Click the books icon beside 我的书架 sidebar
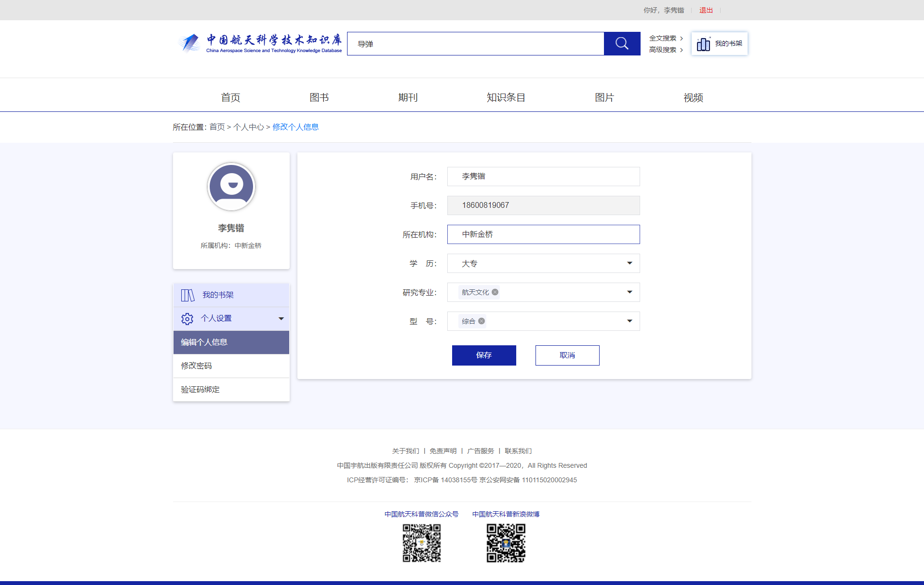The height and width of the screenshot is (585, 924). click(187, 295)
